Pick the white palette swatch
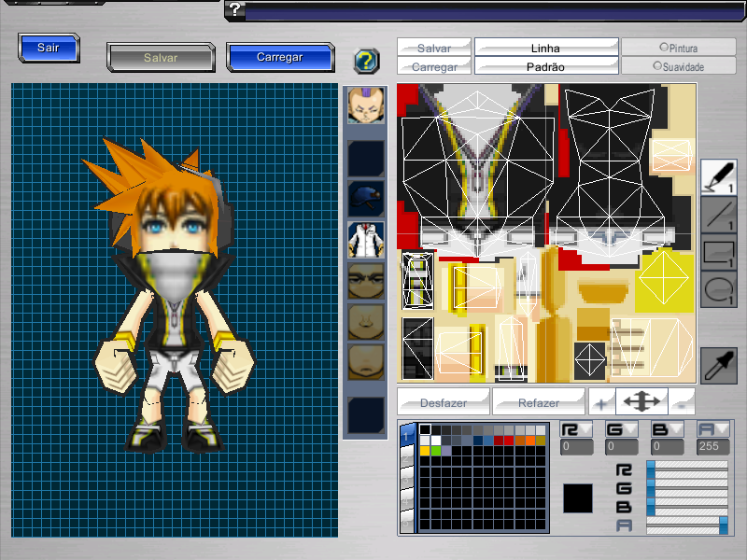 (435, 440)
